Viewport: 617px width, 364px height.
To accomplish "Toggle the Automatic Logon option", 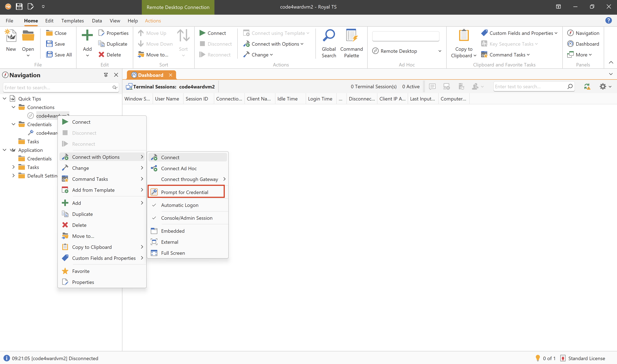I will pyautogui.click(x=180, y=205).
